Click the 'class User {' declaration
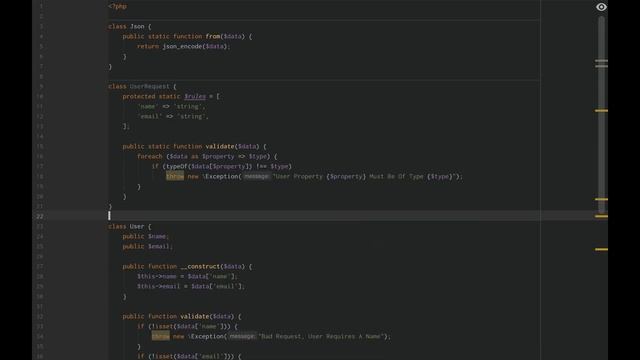Viewport: 640px width, 360px height. tap(130, 227)
